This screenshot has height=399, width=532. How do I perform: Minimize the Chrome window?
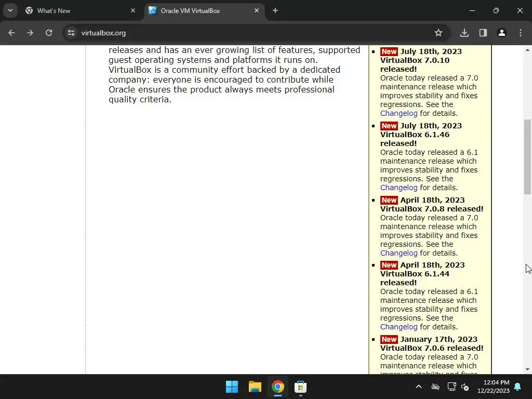click(472, 10)
